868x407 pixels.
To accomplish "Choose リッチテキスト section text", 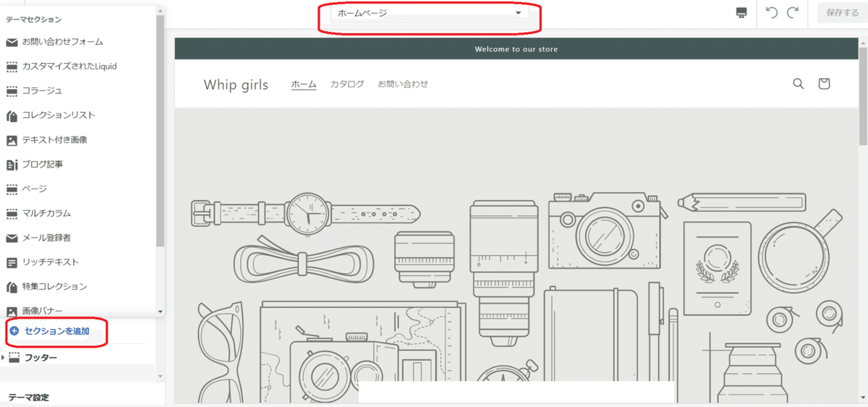I will click(x=51, y=262).
